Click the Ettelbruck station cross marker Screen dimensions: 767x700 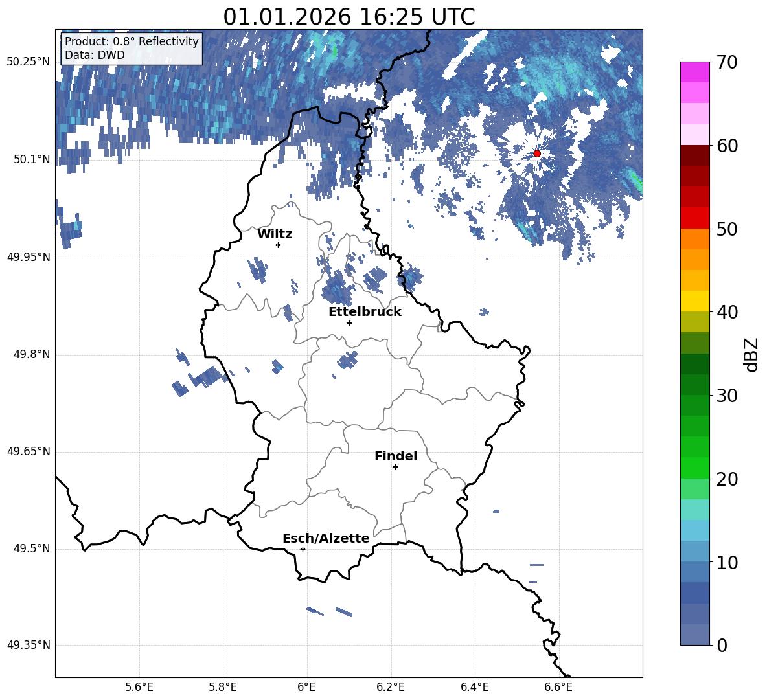[x=349, y=322]
